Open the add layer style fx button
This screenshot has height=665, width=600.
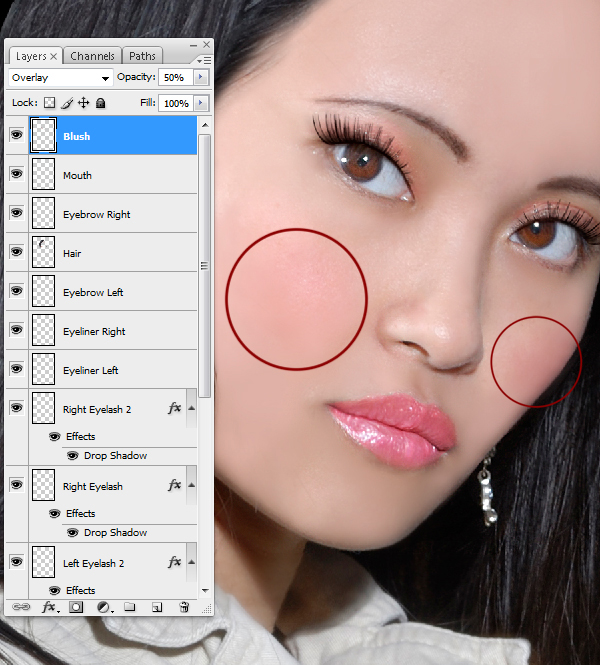(50, 607)
